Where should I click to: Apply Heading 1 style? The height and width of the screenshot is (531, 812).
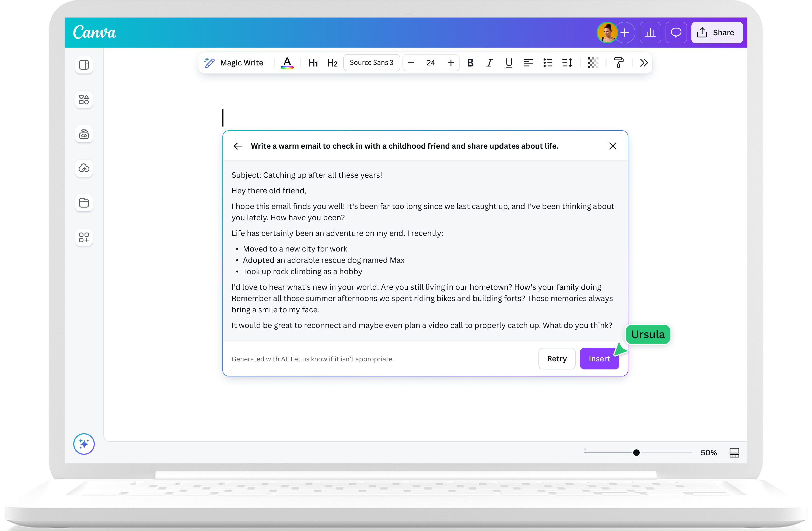tap(313, 63)
